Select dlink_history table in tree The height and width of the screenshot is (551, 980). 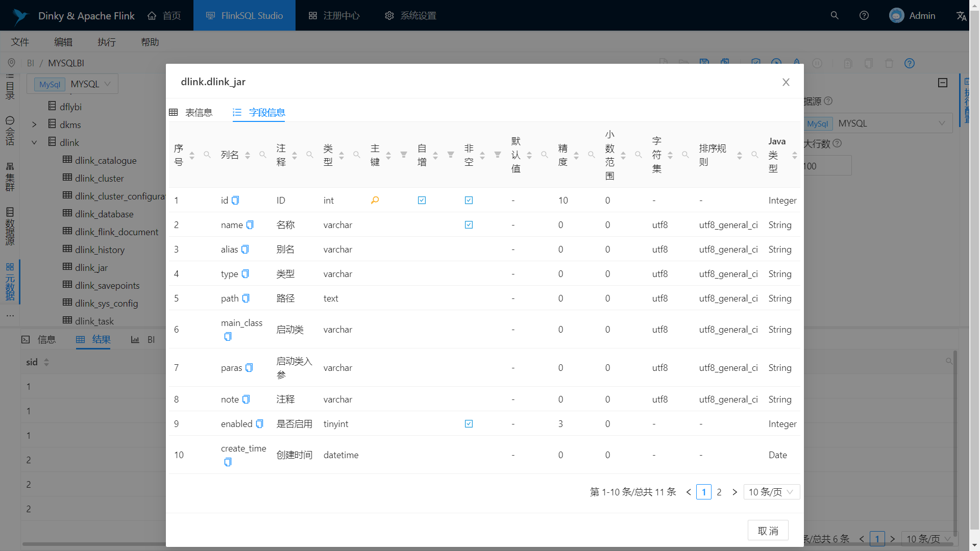click(100, 250)
